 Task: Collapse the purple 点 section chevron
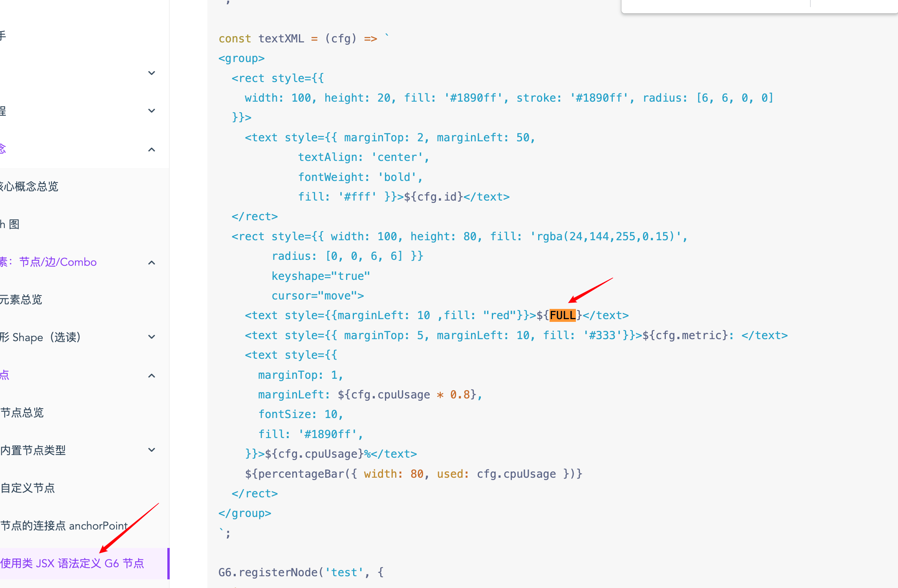click(152, 376)
